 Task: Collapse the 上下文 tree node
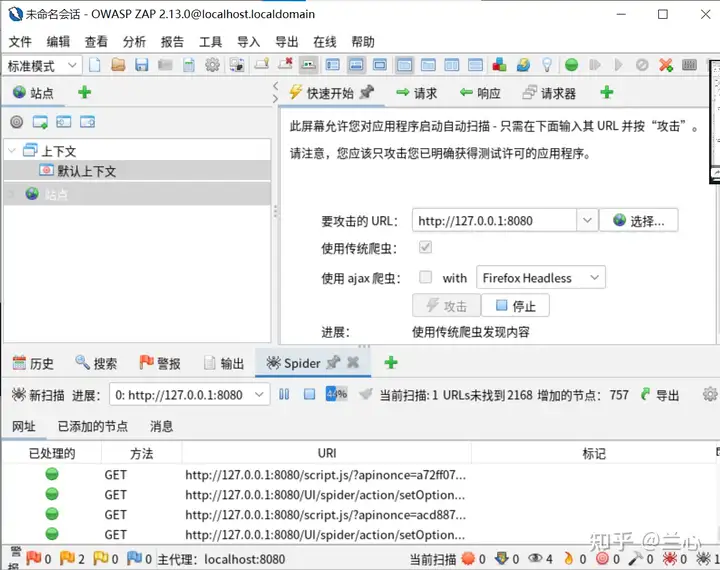click(x=12, y=150)
